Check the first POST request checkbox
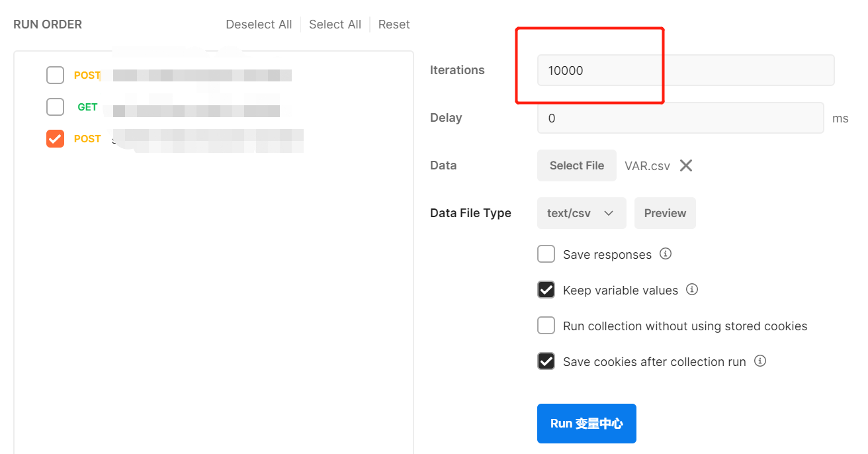Viewport: 868px width, 454px height. [55, 75]
